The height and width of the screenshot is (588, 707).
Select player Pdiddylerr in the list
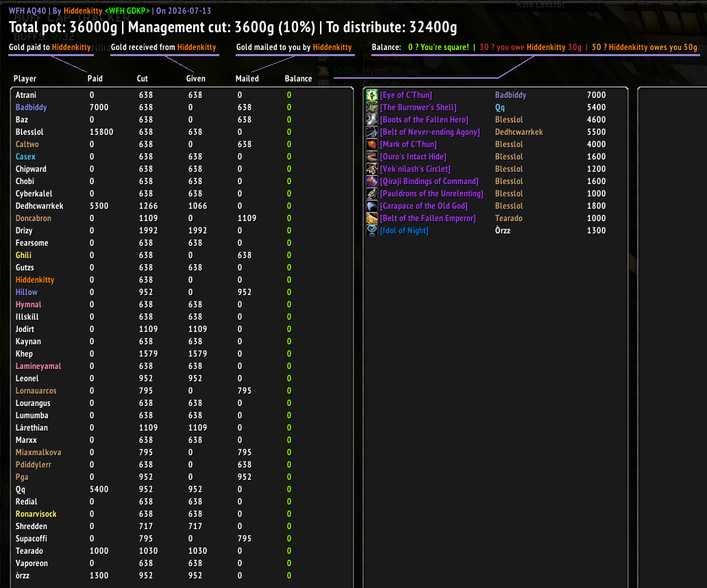point(34,465)
